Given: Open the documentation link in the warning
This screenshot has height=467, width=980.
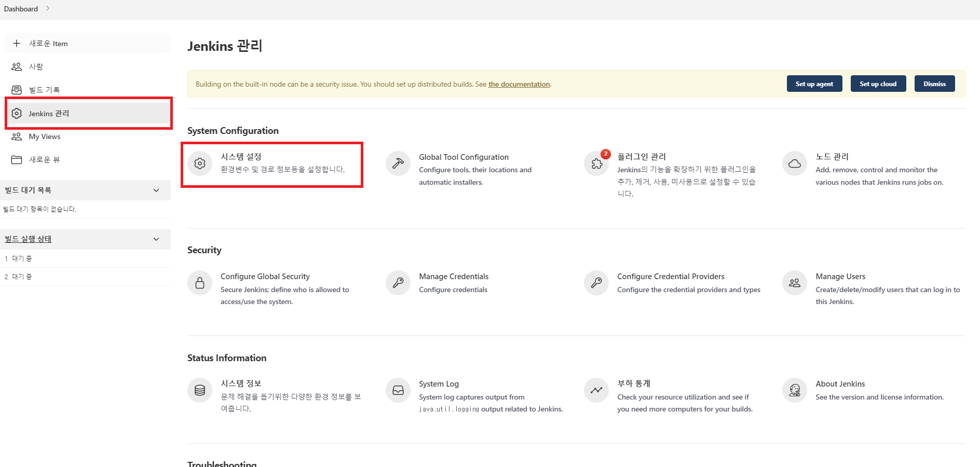Looking at the screenshot, I should coord(519,84).
